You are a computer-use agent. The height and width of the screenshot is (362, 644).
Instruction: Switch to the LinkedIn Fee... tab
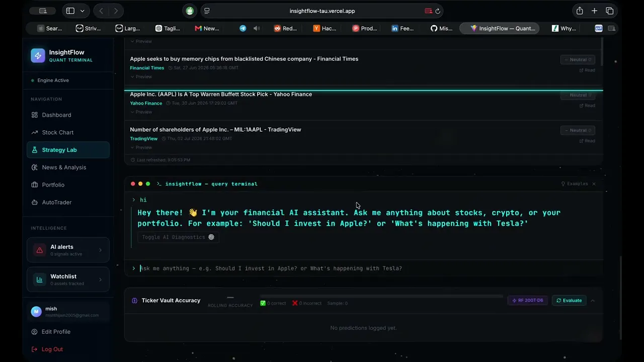tap(403, 29)
